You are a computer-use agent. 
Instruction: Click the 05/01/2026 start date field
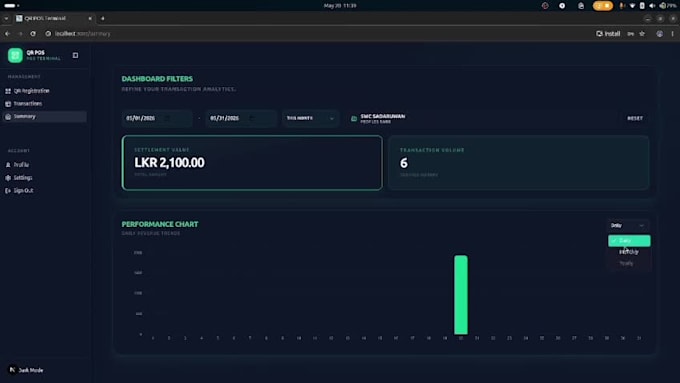coord(157,118)
